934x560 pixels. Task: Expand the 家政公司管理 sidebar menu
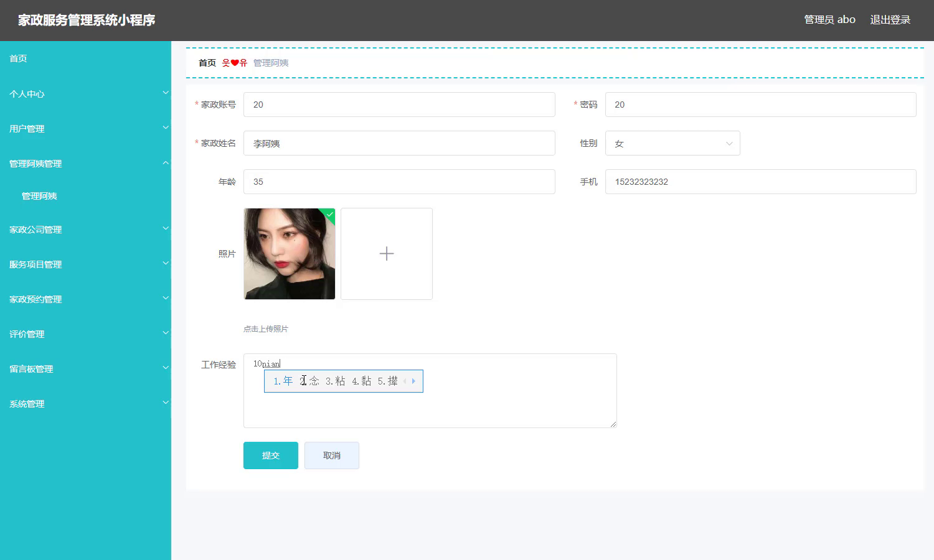[x=85, y=229]
